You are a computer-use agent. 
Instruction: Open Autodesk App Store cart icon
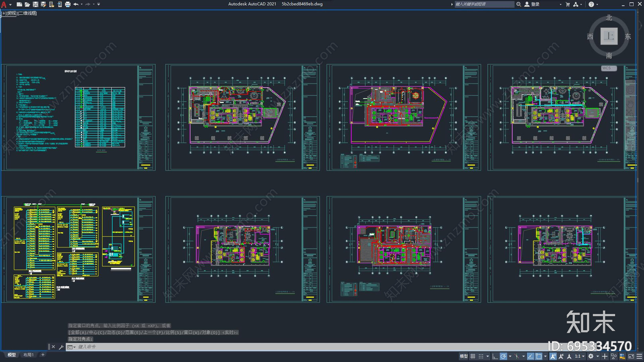click(568, 4)
